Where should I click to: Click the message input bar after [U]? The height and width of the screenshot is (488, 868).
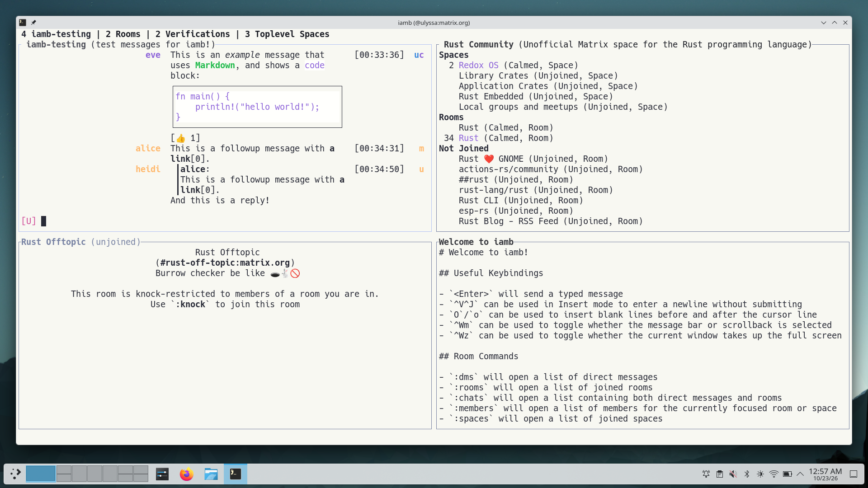tap(235, 221)
